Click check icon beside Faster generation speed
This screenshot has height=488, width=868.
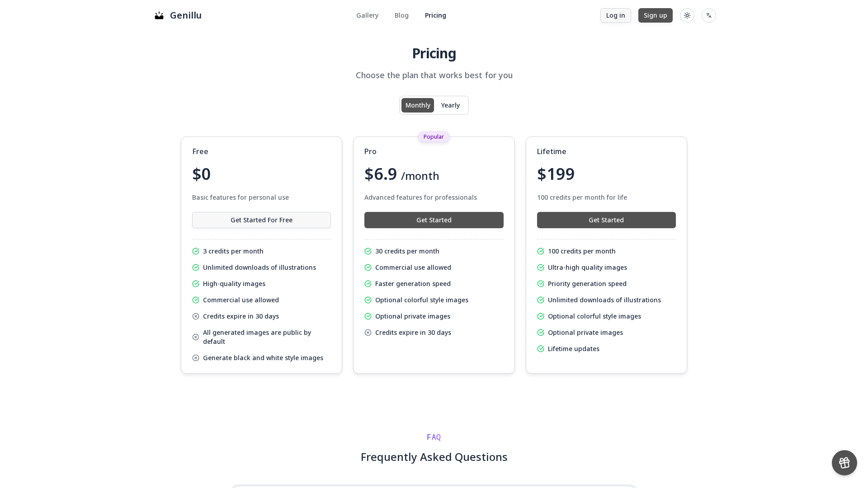coord(368,284)
